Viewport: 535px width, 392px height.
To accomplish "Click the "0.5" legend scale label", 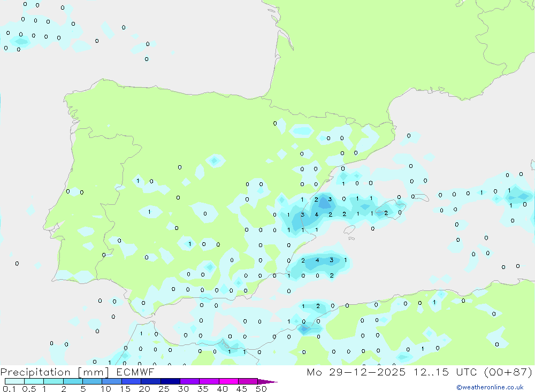I will (29, 389).
